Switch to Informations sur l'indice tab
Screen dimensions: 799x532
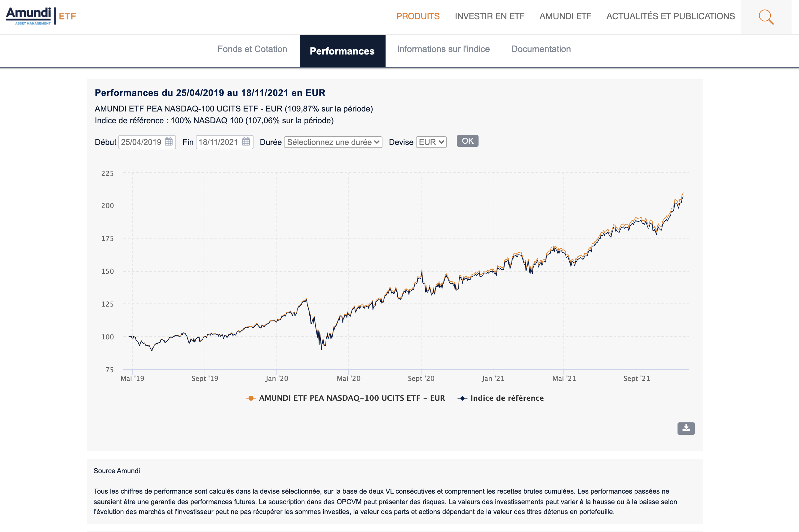(443, 49)
